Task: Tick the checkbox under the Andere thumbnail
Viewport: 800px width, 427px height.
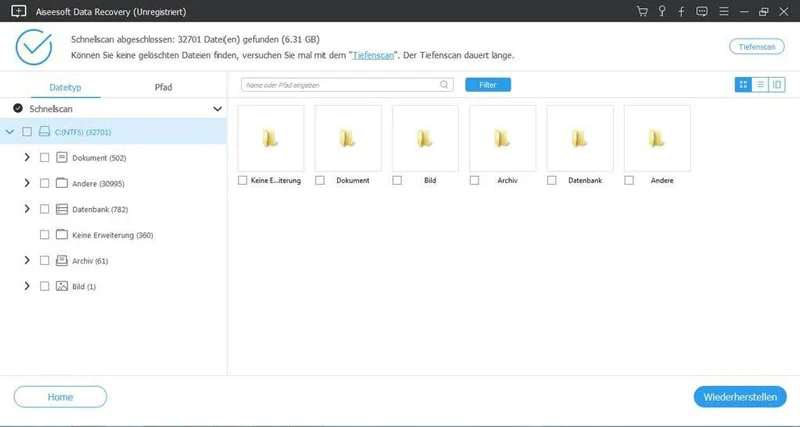Action: coord(629,181)
